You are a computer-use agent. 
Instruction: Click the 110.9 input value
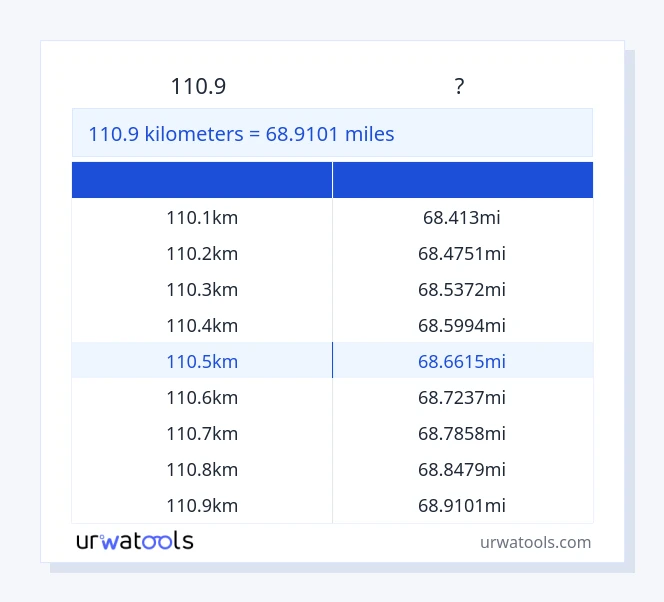click(198, 87)
